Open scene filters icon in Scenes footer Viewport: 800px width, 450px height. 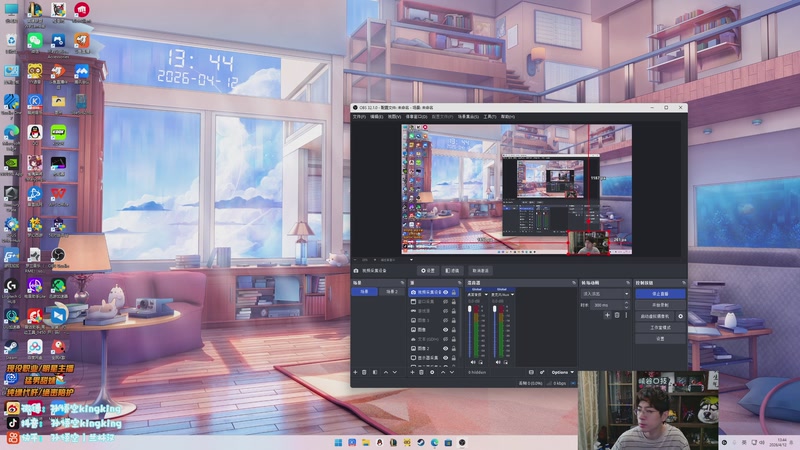375,372
